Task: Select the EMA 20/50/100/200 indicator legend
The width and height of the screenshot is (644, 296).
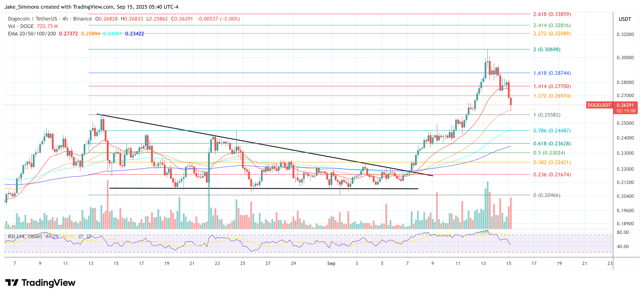Action: [x=32, y=34]
